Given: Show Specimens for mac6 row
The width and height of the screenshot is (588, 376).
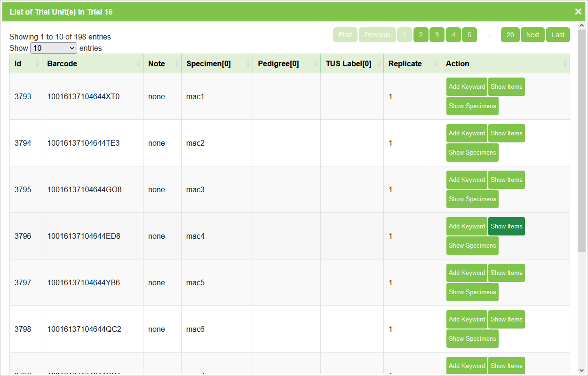Looking at the screenshot, I should point(472,338).
